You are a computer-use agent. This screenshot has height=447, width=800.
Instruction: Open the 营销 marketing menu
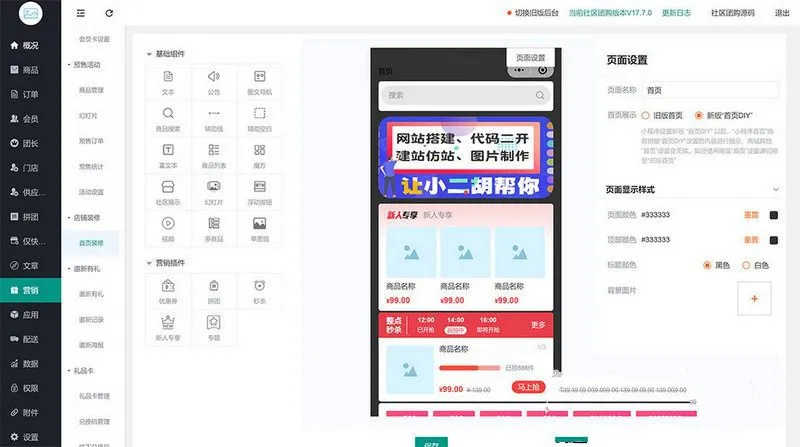[x=31, y=290]
